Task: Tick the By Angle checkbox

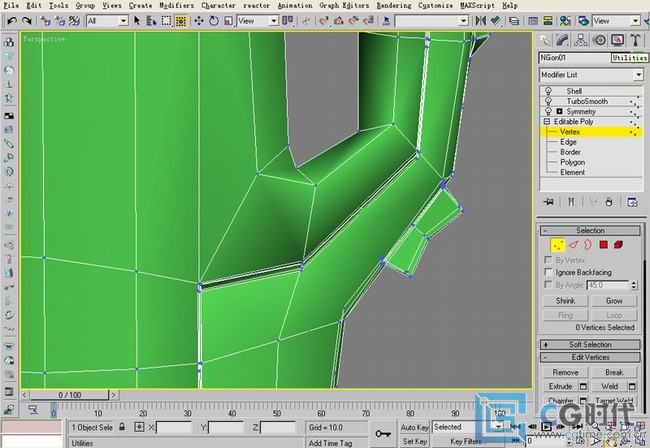Action: coord(548,285)
